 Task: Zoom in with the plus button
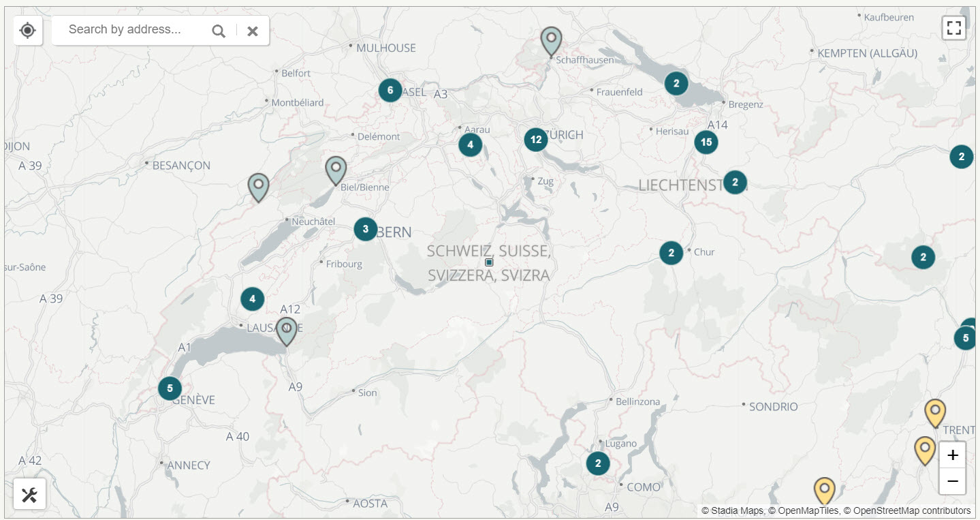pyautogui.click(x=951, y=455)
